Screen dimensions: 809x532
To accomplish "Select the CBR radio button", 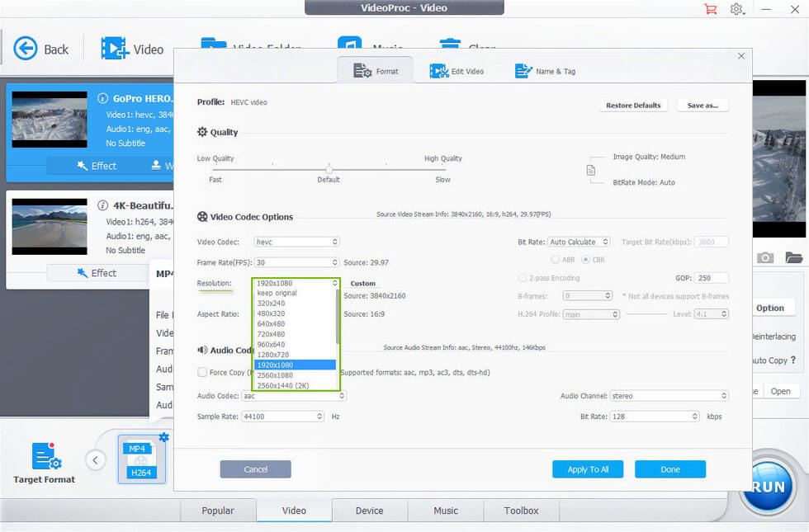I will [x=585, y=259].
